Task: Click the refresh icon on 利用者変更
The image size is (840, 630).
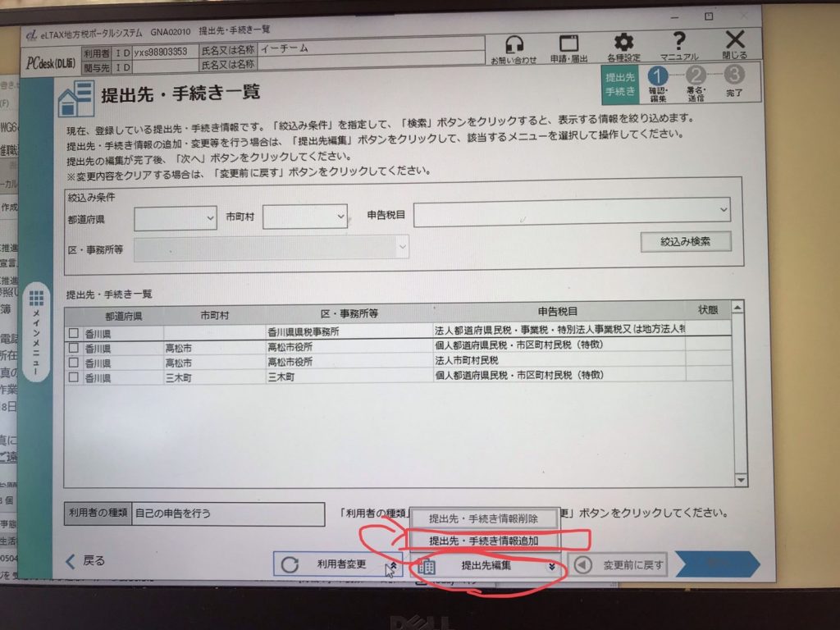Action: pyautogui.click(x=290, y=564)
